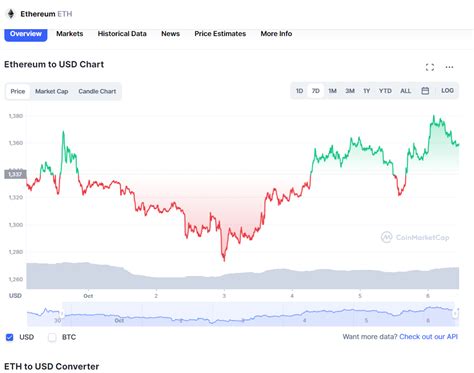Open the More Info tab
Screen dimensions: 474x373
(276, 34)
